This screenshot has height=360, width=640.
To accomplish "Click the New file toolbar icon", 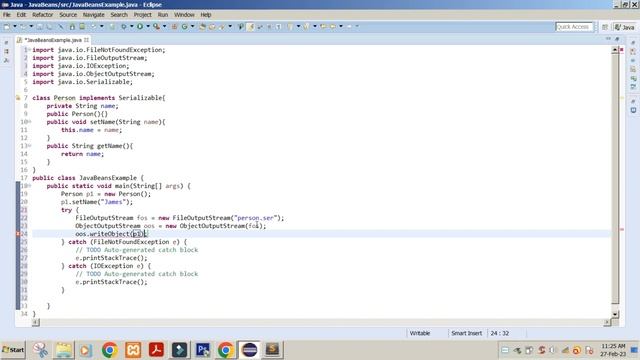I will [7, 27].
